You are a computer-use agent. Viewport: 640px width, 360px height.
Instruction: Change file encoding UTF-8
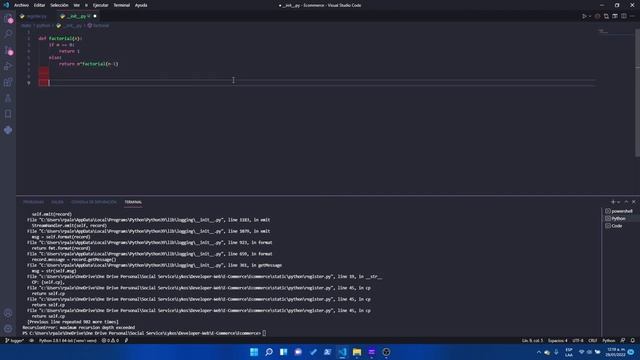(578, 340)
